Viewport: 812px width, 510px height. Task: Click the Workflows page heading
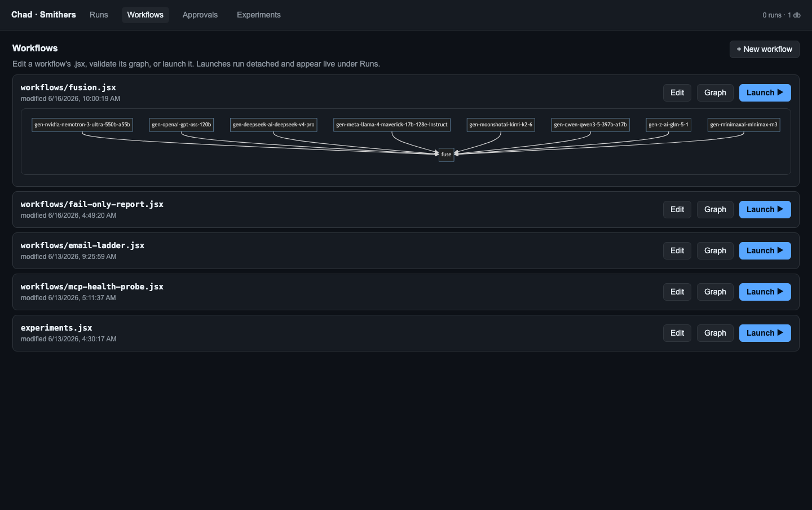click(x=35, y=48)
